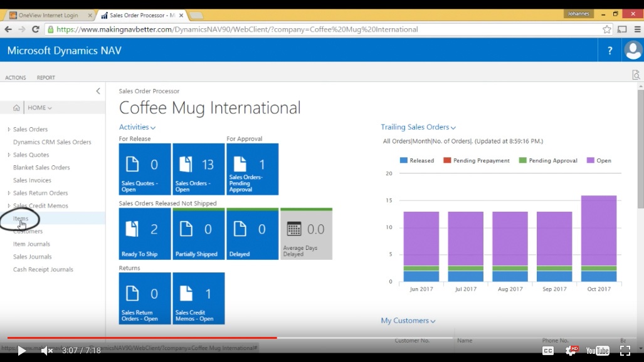The image size is (644, 362).
Task: Open Sales Return Orders - Open tile
Action: click(145, 298)
